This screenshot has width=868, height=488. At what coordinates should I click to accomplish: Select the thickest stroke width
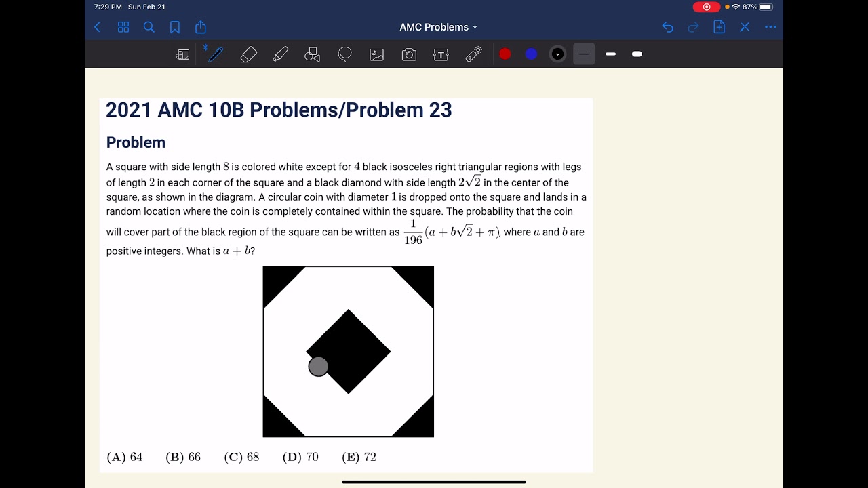[637, 54]
